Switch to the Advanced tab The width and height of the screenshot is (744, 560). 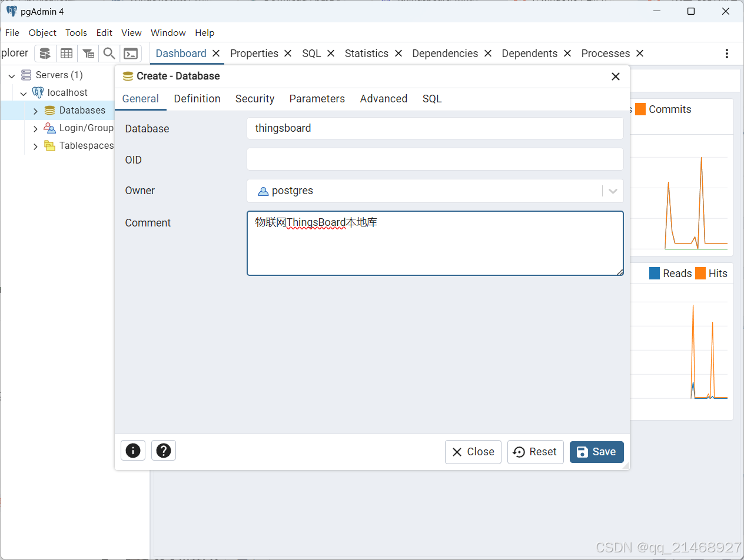click(x=384, y=99)
